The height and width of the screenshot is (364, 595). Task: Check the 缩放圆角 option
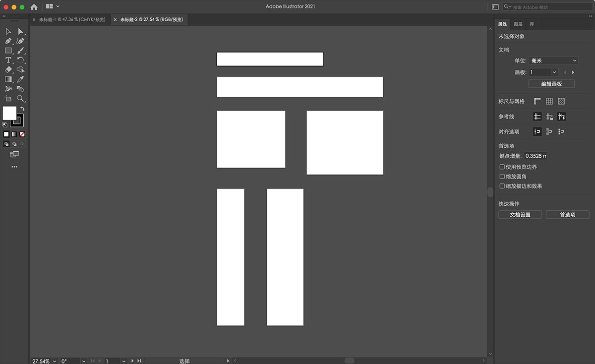point(502,177)
